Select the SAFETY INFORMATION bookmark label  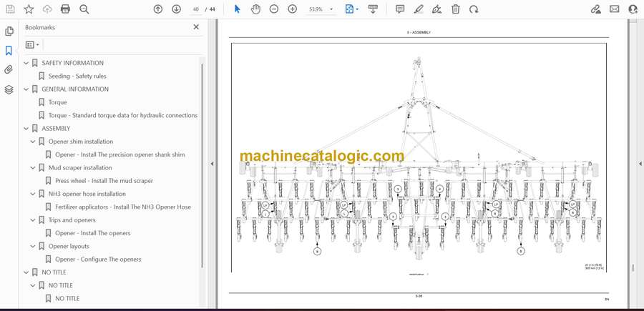tap(73, 63)
